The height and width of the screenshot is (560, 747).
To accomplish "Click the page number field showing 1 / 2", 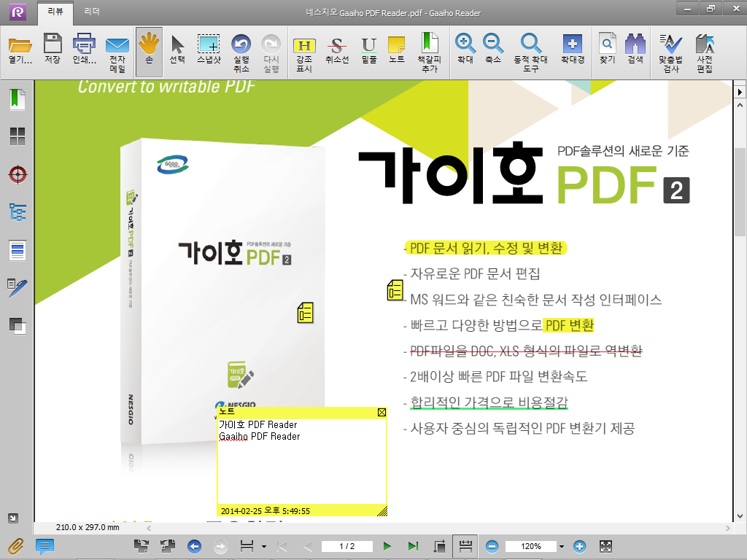I will click(x=347, y=546).
